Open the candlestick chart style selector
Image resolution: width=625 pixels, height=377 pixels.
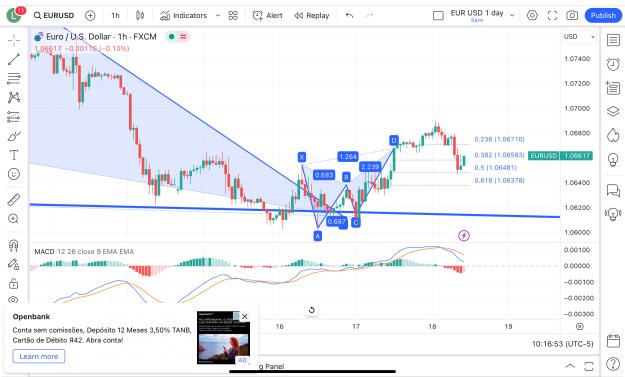tap(140, 16)
